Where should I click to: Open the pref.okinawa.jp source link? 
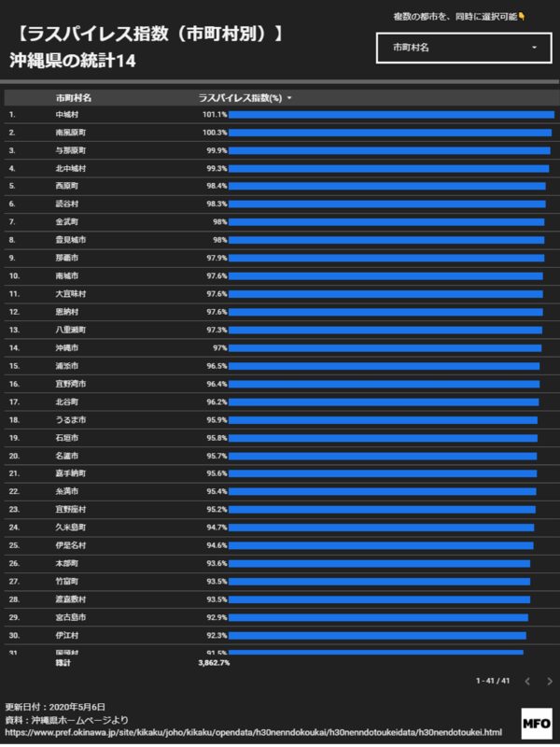point(253,733)
